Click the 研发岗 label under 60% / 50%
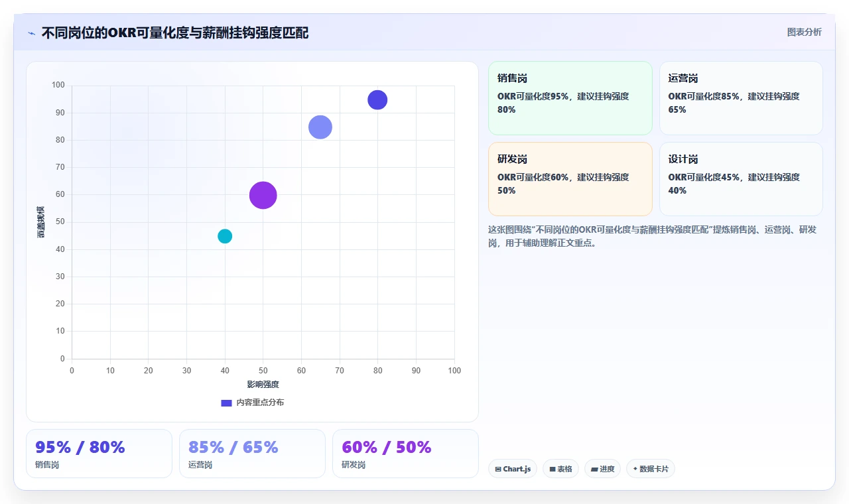The height and width of the screenshot is (504, 849). click(x=354, y=465)
